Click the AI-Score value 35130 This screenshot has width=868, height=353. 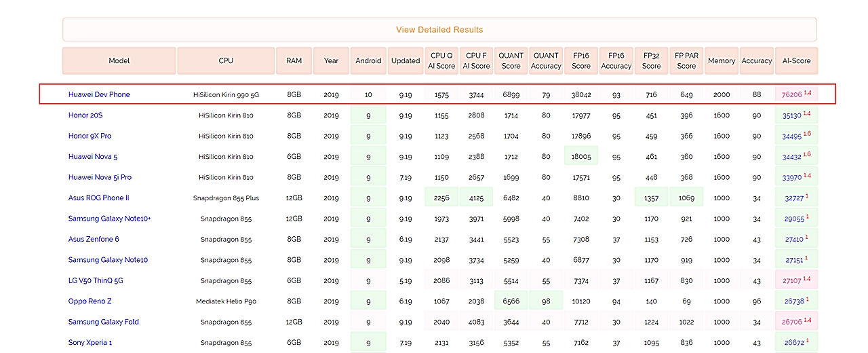792,116
